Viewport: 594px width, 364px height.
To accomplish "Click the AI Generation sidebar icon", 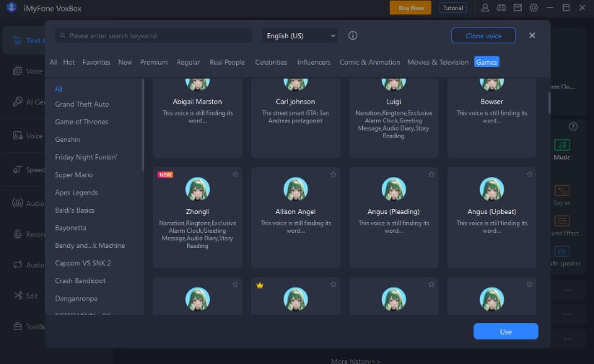I will point(17,102).
